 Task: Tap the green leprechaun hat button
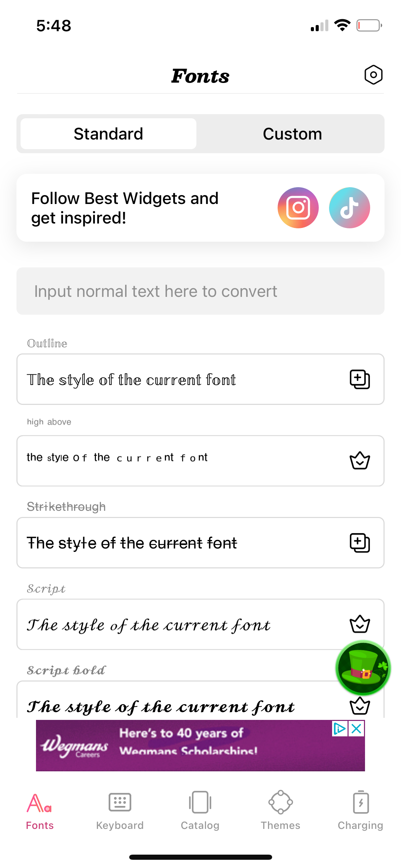363,668
